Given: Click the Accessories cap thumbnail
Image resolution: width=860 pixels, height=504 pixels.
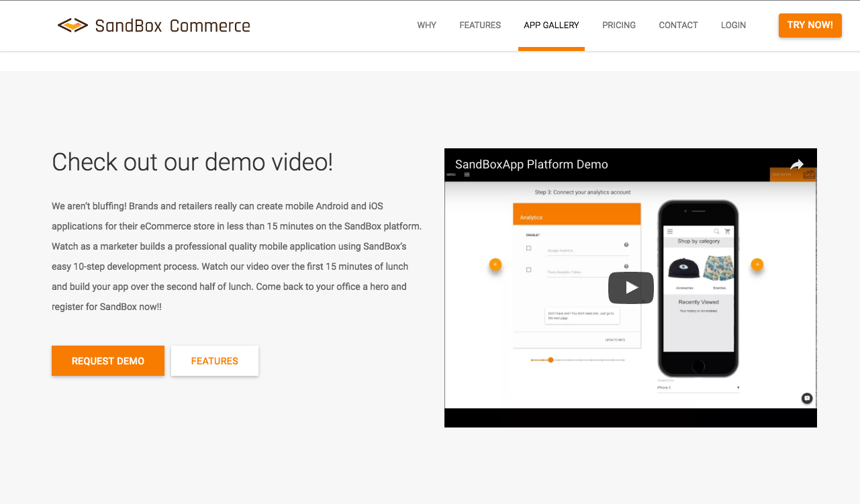Looking at the screenshot, I should tap(684, 268).
